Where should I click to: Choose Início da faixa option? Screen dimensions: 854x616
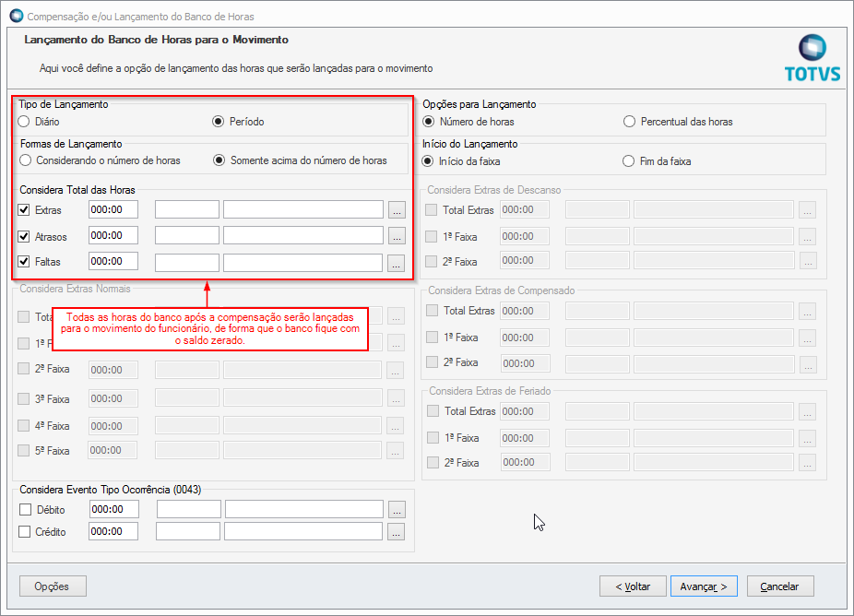point(428,161)
